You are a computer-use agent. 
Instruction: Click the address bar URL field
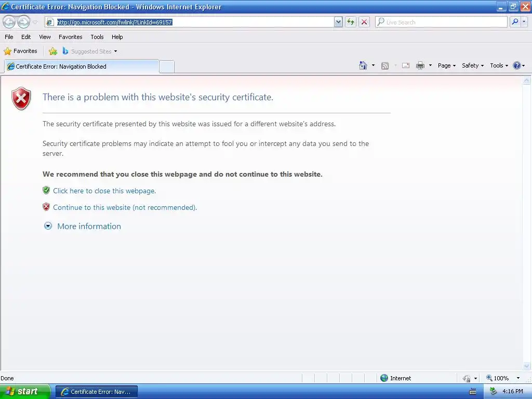[x=190, y=22]
